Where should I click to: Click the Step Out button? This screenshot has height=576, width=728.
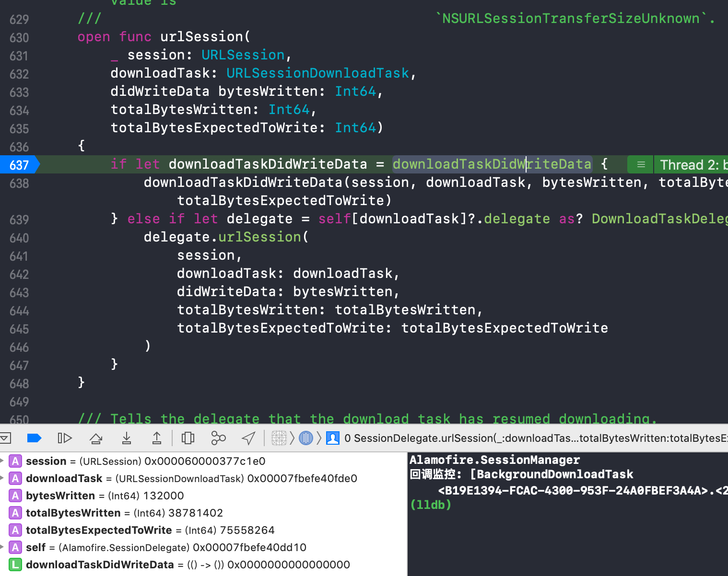[x=157, y=438]
